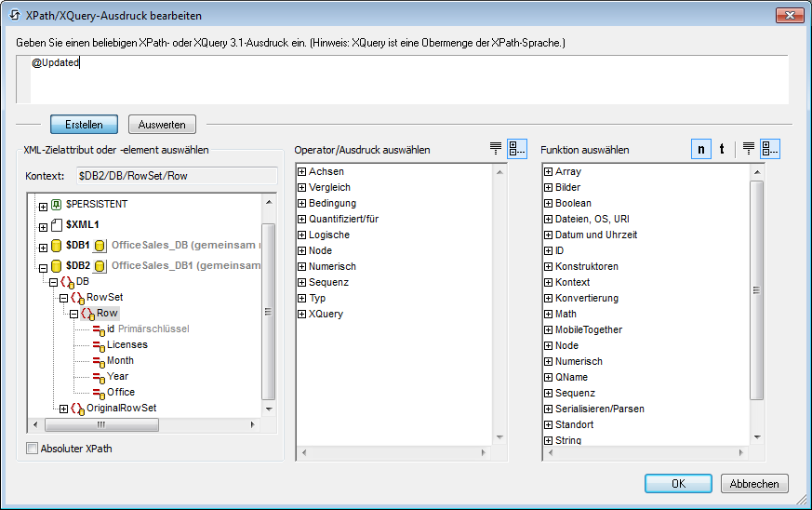Screen dimensions: 812x510
Task: Toggle function name view 'n' button
Action: [x=700, y=150]
